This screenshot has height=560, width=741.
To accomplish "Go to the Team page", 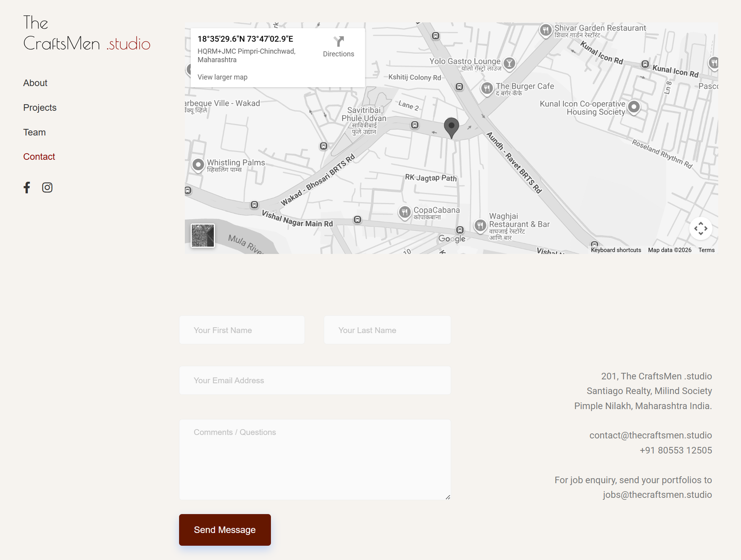I will (x=34, y=132).
